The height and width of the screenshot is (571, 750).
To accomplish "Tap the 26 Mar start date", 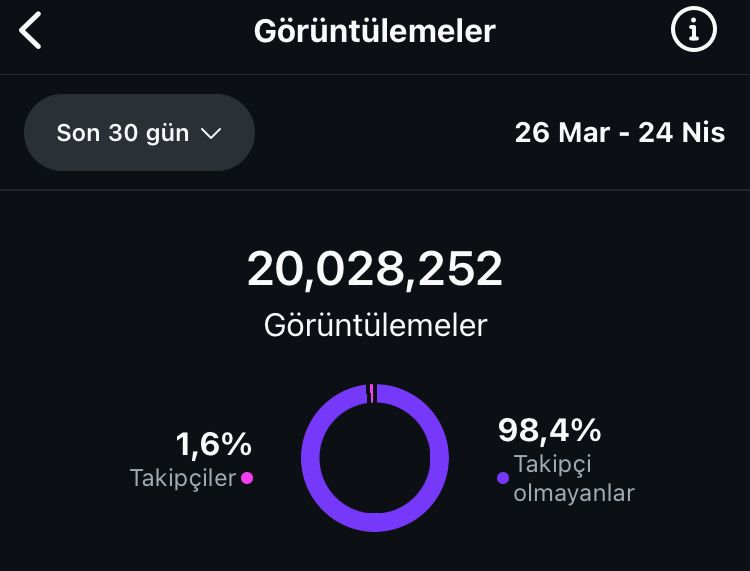I will tap(562, 132).
